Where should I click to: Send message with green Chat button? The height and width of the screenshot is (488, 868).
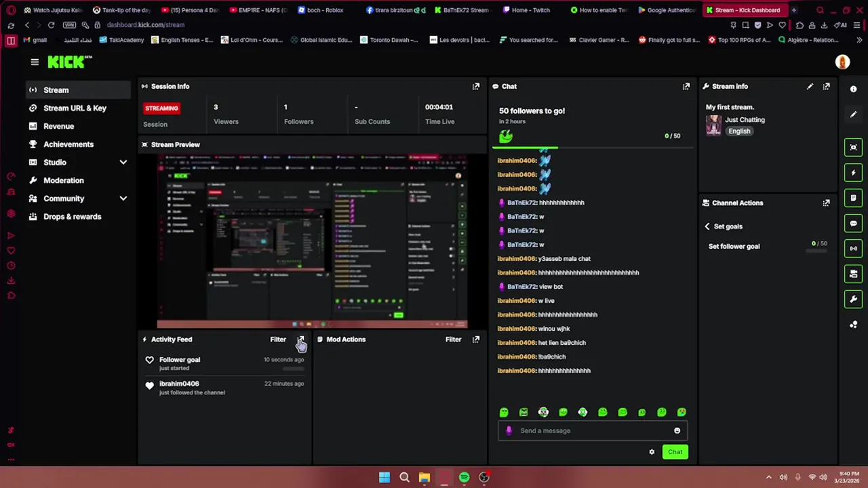click(675, 452)
